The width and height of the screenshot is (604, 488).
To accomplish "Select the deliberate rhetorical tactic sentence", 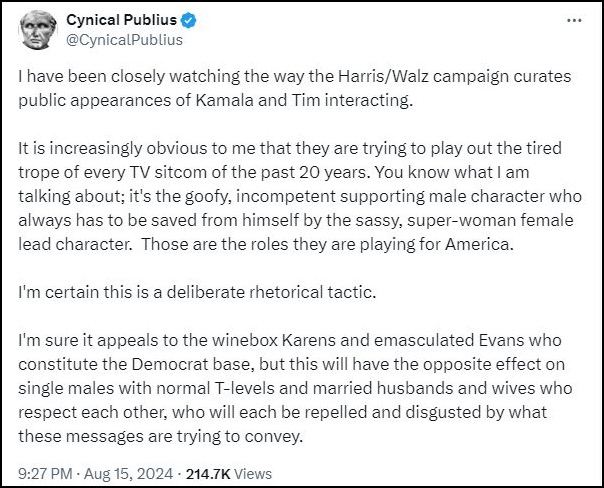I will (x=197, y=292).
